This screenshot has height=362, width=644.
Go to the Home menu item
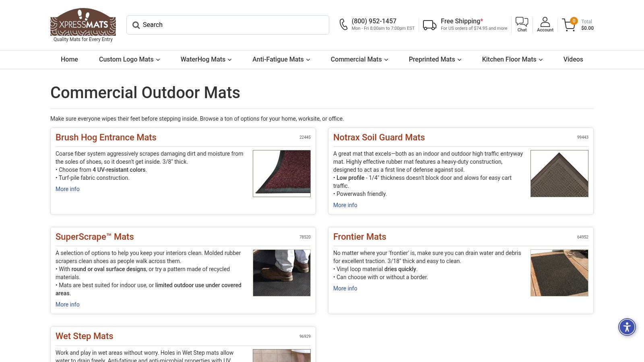pyautogui.click(x=69, y=60)
